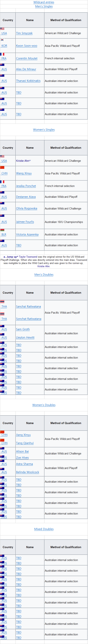The height and width of the screenshot is (644, 88).
Task: Open Kwon Soon-woo player link
Action: coord(27,46)
